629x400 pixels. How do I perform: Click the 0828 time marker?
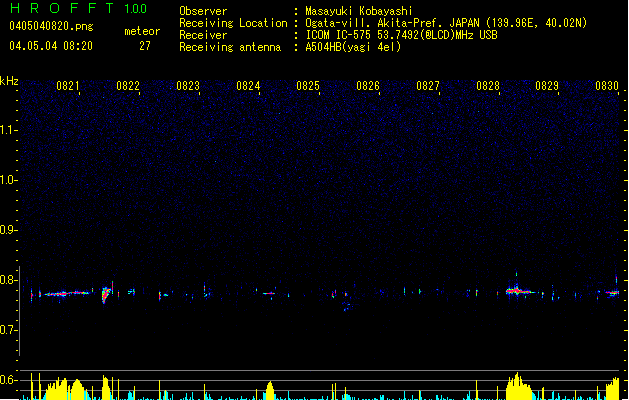[488, 86]
